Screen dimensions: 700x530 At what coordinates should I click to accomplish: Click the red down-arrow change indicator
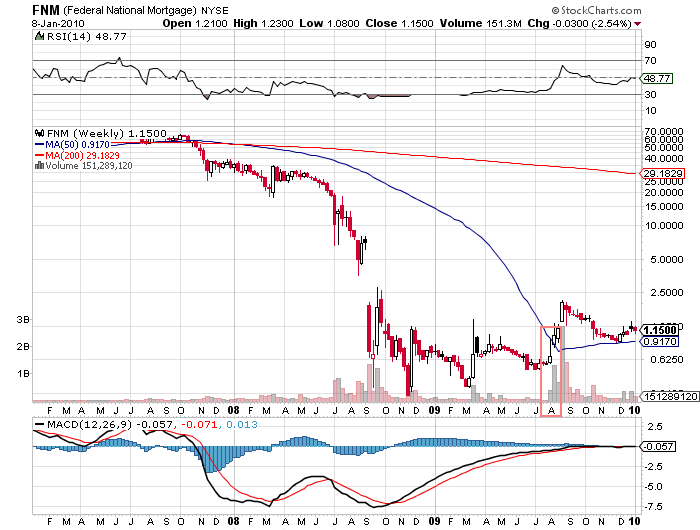pos(638,24)
